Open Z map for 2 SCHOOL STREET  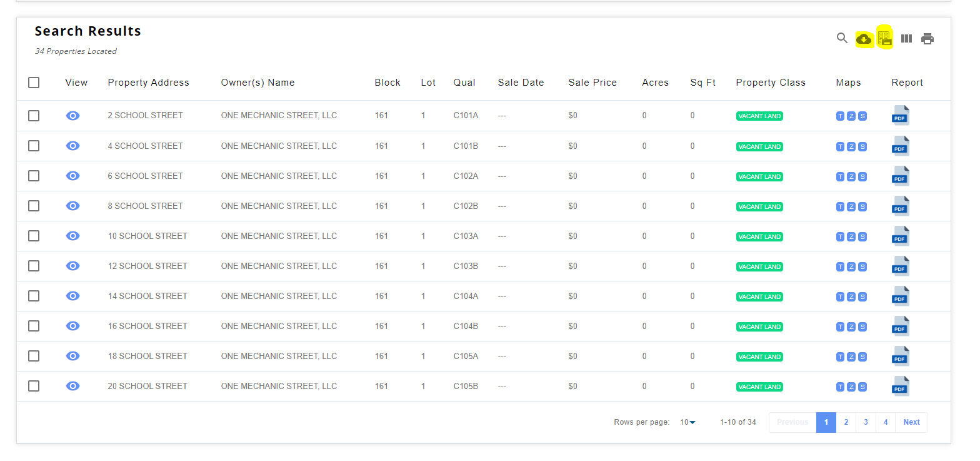(851, 116)
